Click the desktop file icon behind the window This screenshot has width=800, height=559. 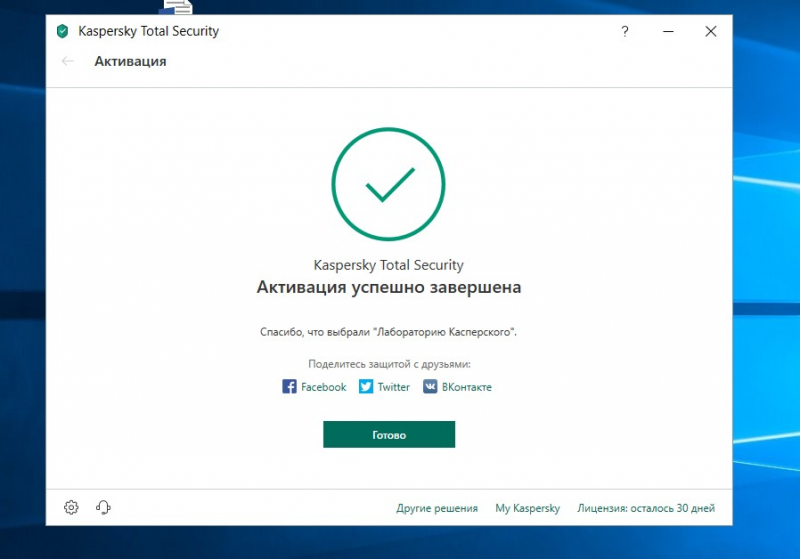(x=177, y=7)
